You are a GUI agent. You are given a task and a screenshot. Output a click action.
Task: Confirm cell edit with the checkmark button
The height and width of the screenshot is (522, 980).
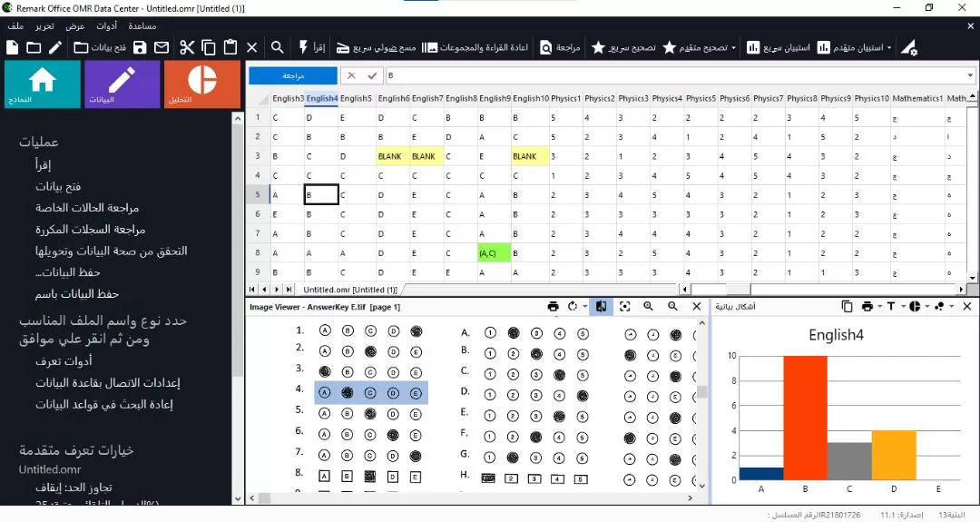(x=372, y=76)
